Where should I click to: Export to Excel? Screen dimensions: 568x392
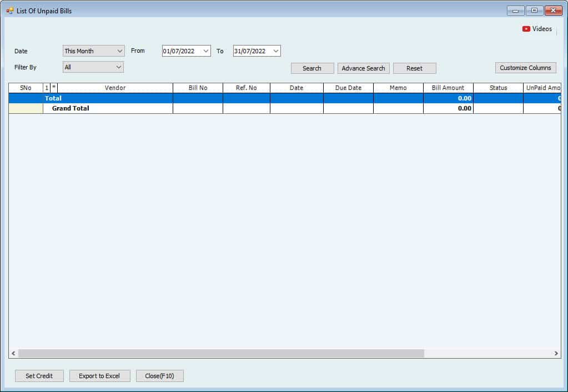(99, 376)
